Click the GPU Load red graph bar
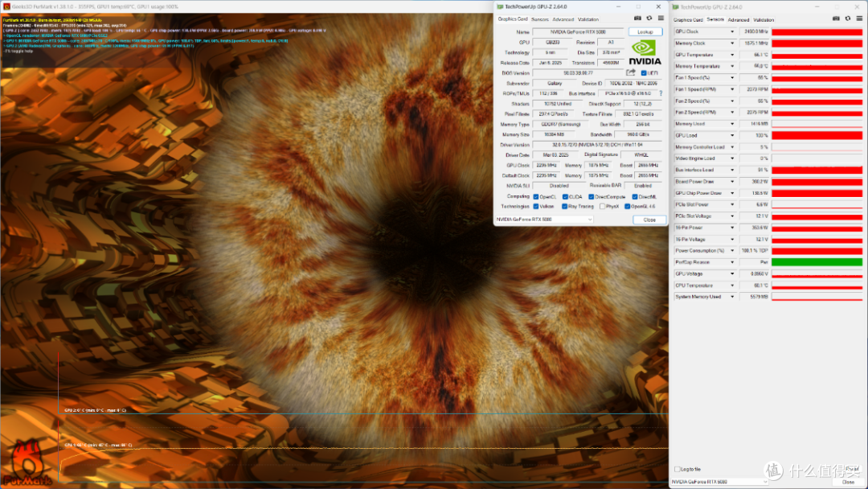This screenshot has height=489, width=868. pos(817,135)
